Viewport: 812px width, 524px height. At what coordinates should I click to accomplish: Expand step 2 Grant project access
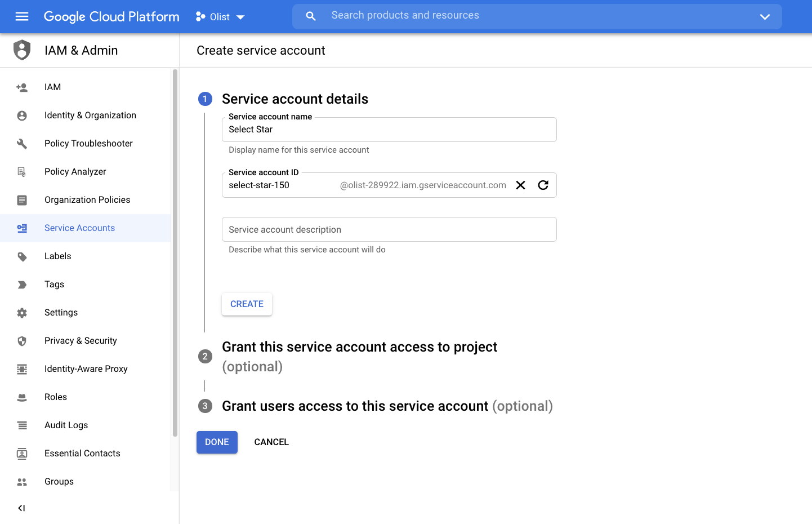click(359, 357)
